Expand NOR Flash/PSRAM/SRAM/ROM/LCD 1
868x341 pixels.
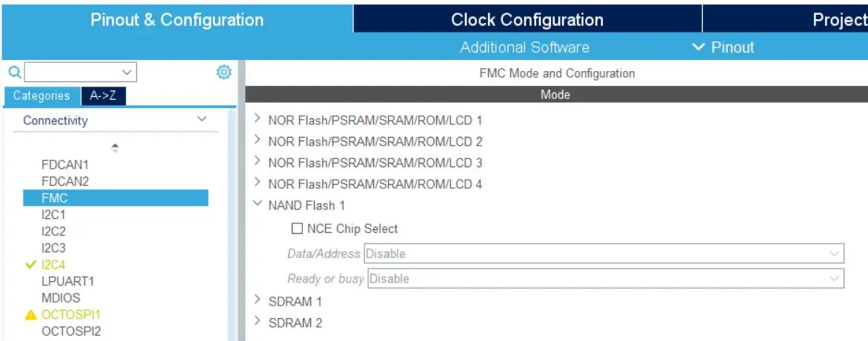click(x=258, y=119)
